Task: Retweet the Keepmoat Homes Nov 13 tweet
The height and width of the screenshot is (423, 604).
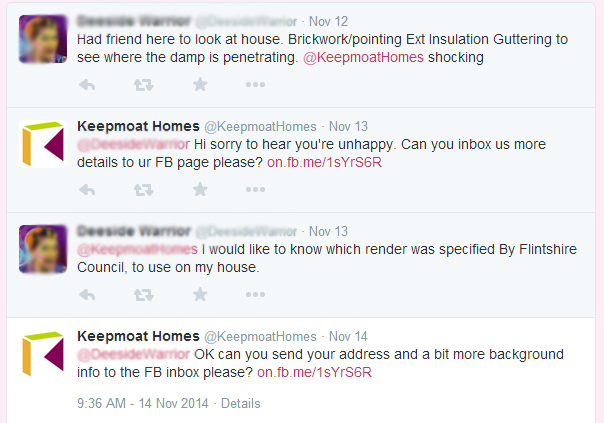Action: [x=144, y=190]
